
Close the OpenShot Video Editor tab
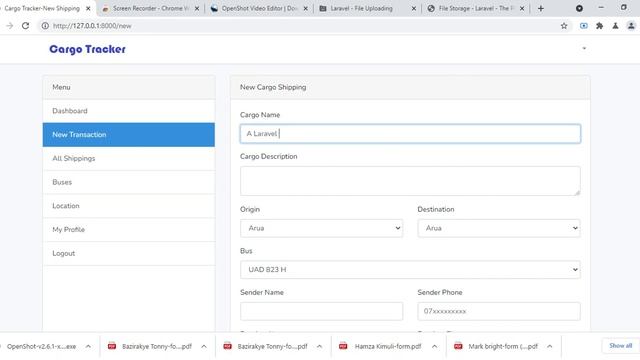[306, 8]
